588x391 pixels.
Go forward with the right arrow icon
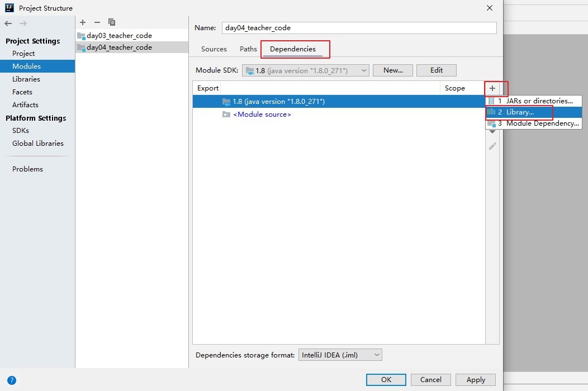[x=23, y=23]
